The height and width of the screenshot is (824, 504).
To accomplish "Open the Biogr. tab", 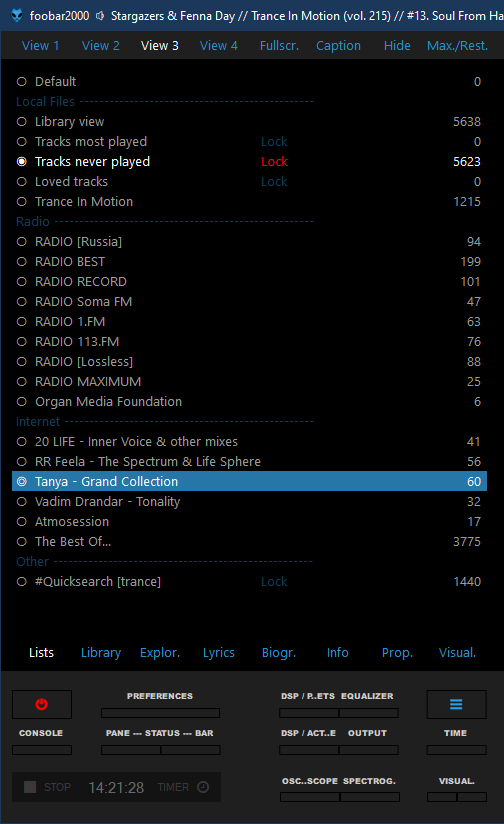I will pos(279,653).
